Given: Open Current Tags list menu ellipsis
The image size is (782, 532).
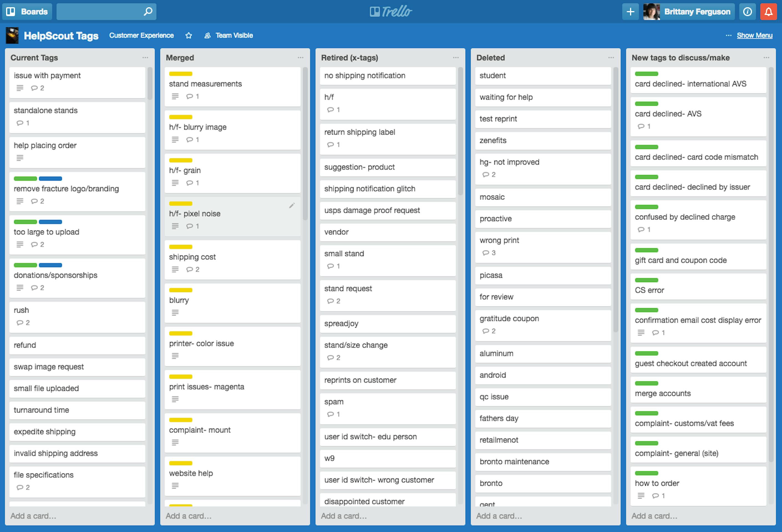Looking at the screenshot, I should tap(145, 57).
